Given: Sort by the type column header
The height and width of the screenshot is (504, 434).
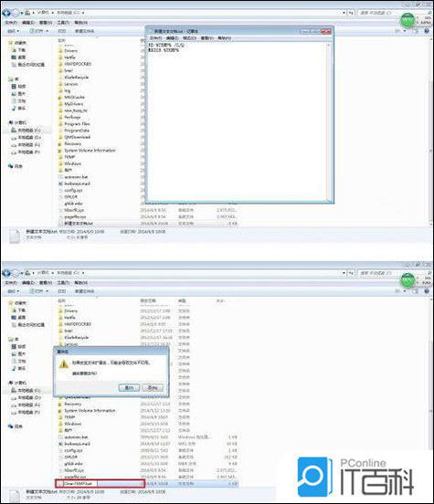Looking at the screenshot, I should [182, 301].
